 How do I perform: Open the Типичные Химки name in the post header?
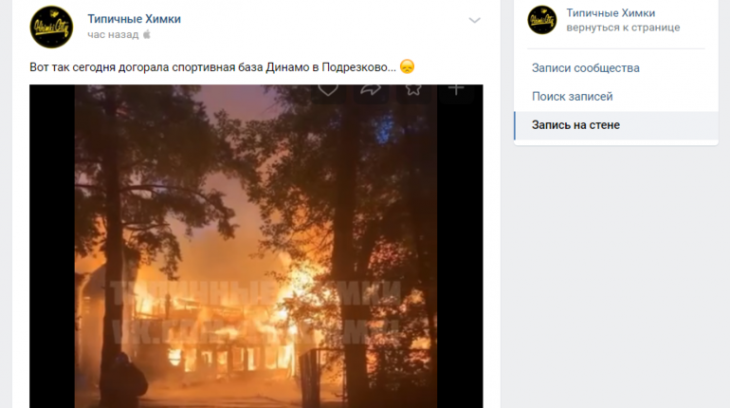pos(134,19)
